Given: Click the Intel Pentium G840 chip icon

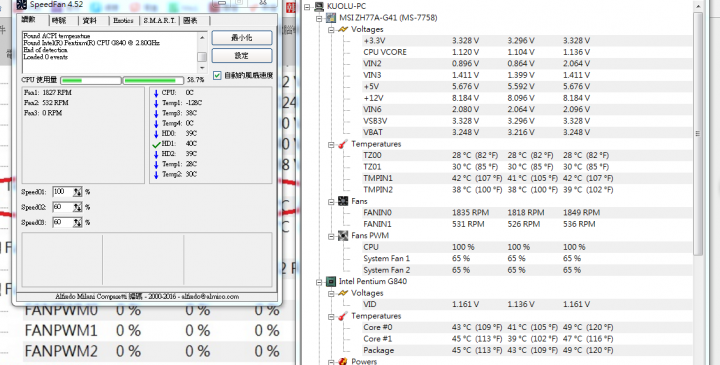Looking at the screenshot, I should point(331,281).
